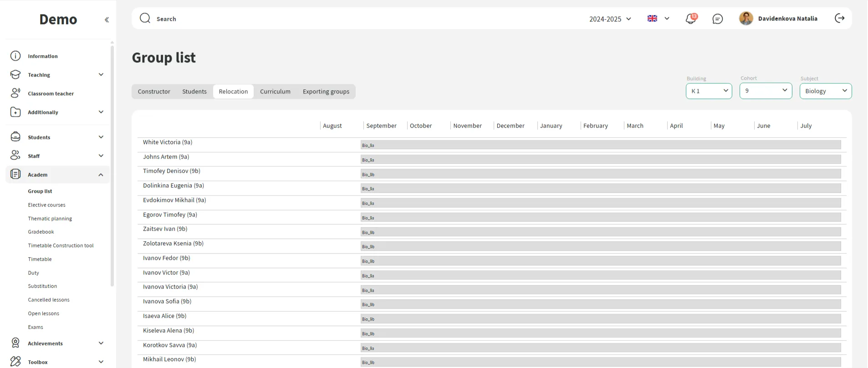Collapse the Academ sidebar section
The height and width of the screenshot is (368, 868).
pos(101,175)
